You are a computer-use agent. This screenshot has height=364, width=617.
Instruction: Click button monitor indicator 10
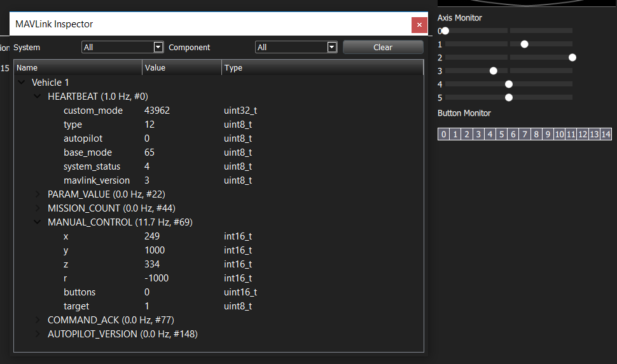(560, 134)
